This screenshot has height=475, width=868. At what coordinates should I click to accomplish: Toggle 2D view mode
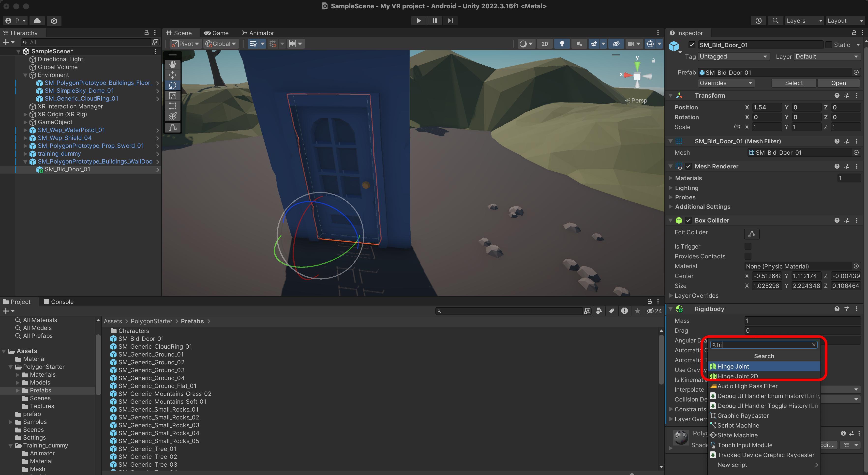544,44
